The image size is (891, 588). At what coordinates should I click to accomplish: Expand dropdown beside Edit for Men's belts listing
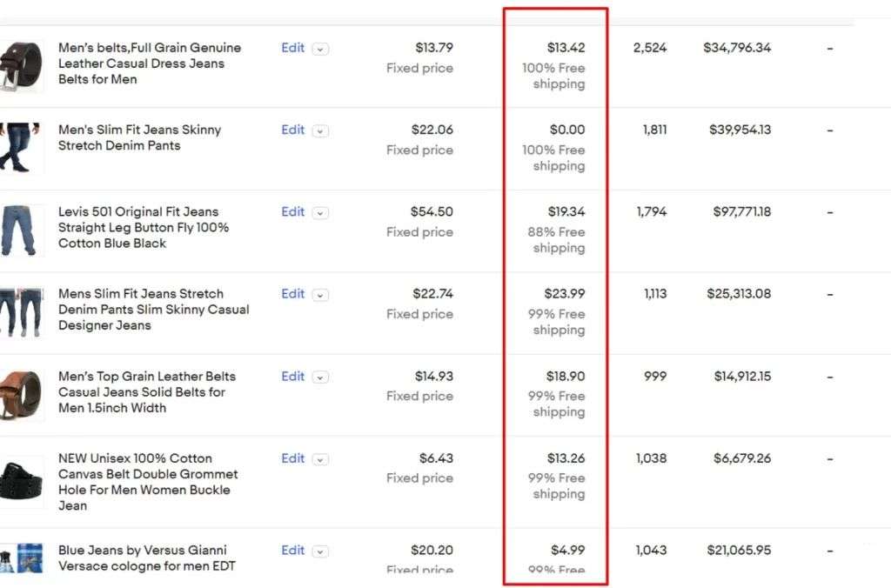pos(320,50)
